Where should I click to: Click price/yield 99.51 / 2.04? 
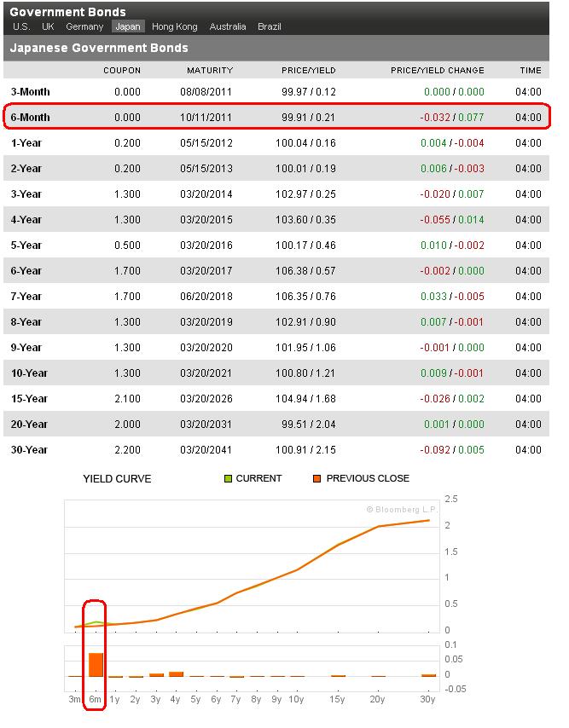tap(308, 424)
